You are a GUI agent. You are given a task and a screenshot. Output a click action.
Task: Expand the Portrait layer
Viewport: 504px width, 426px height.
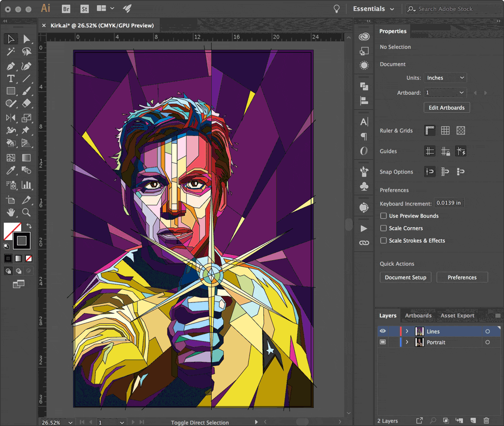(x=407, y=342)
